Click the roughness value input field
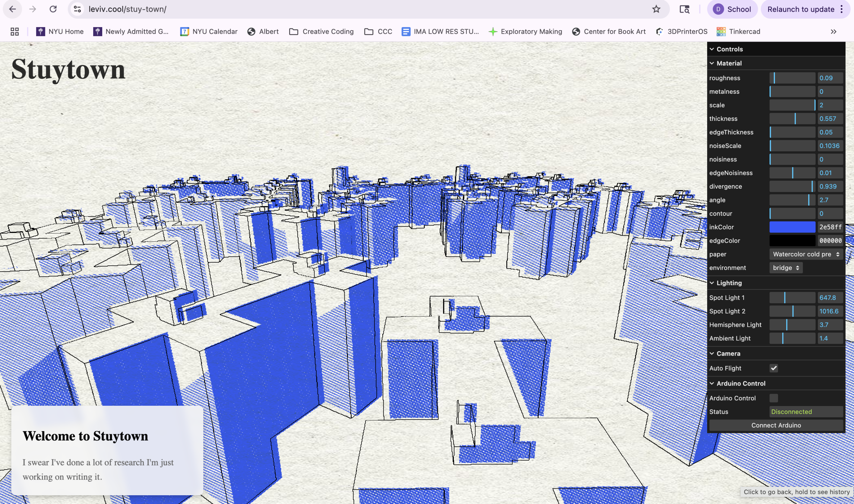854x504 pixels. coord(830,78)
